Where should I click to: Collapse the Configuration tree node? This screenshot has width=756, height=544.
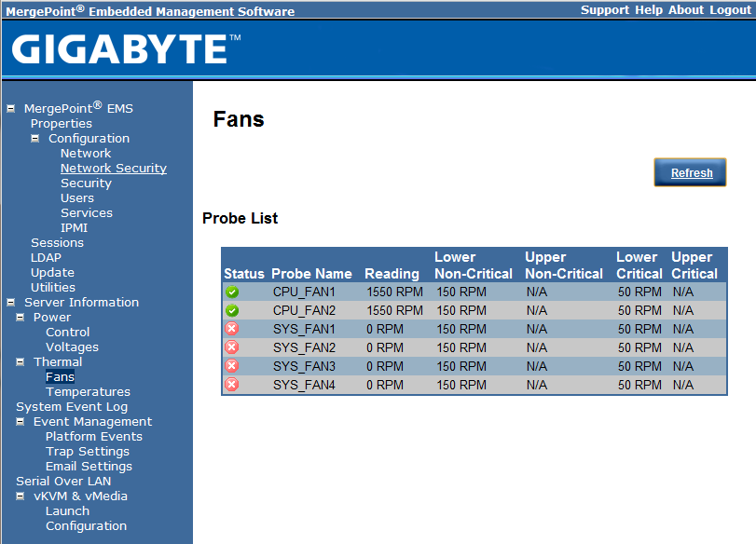35,139
